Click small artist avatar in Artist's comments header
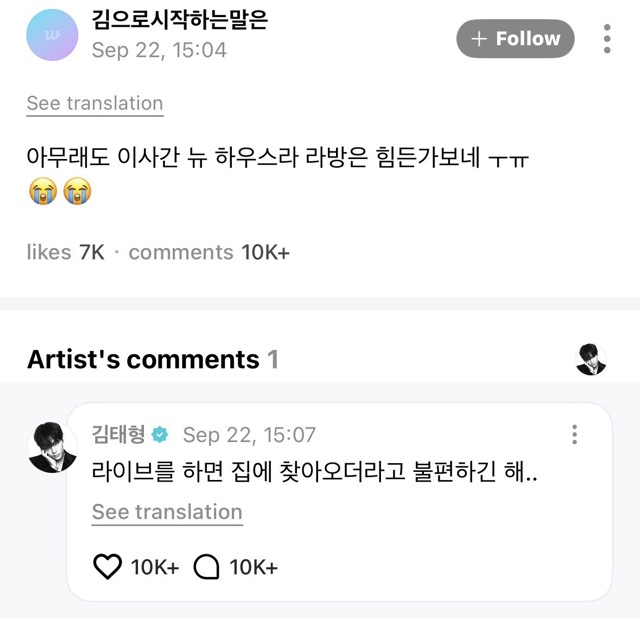Image resolution: width=640 pixels, height=619 pixels. [591, 359]
